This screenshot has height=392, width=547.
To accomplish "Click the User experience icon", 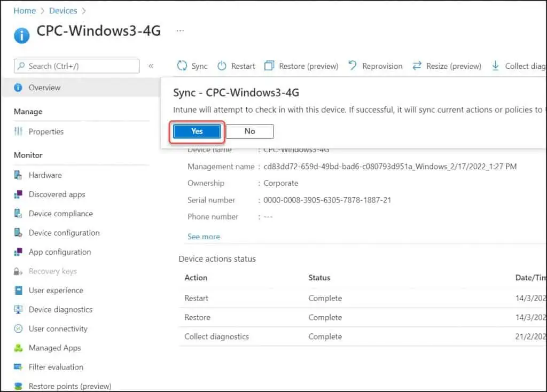I will tap(19, 290).
